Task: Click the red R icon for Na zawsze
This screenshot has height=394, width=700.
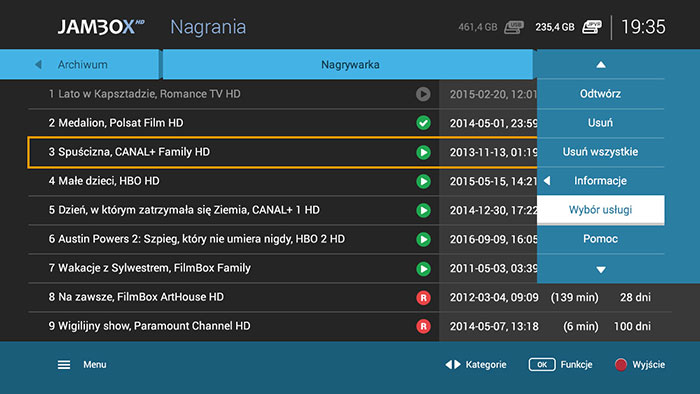Action: pyautogui.click(x=423, y=298)
